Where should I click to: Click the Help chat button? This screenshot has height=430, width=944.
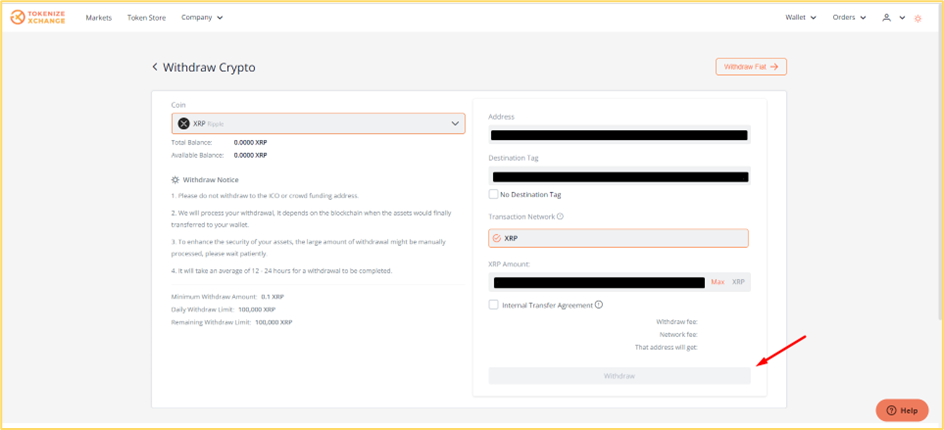click(902, 410)
